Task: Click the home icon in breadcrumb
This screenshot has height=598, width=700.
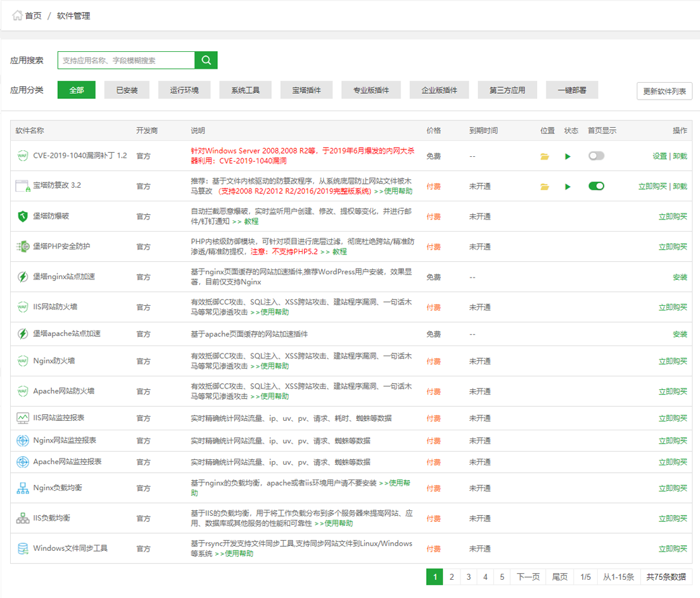Action: [17, 15]
